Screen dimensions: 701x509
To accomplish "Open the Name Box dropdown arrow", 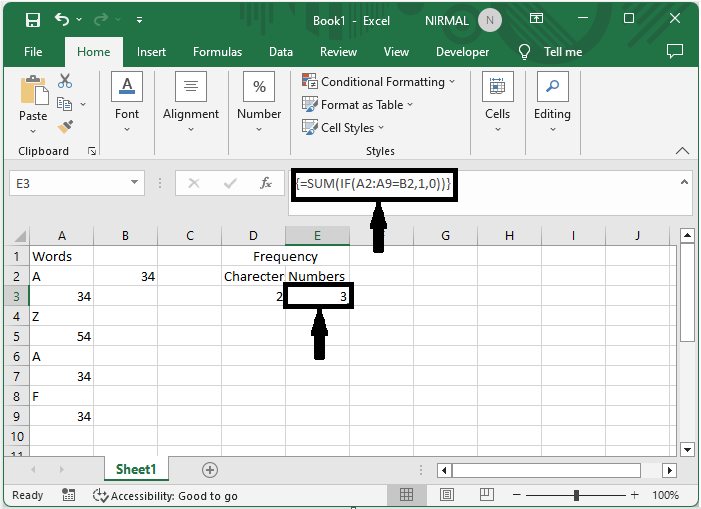I will coord(134,182).
